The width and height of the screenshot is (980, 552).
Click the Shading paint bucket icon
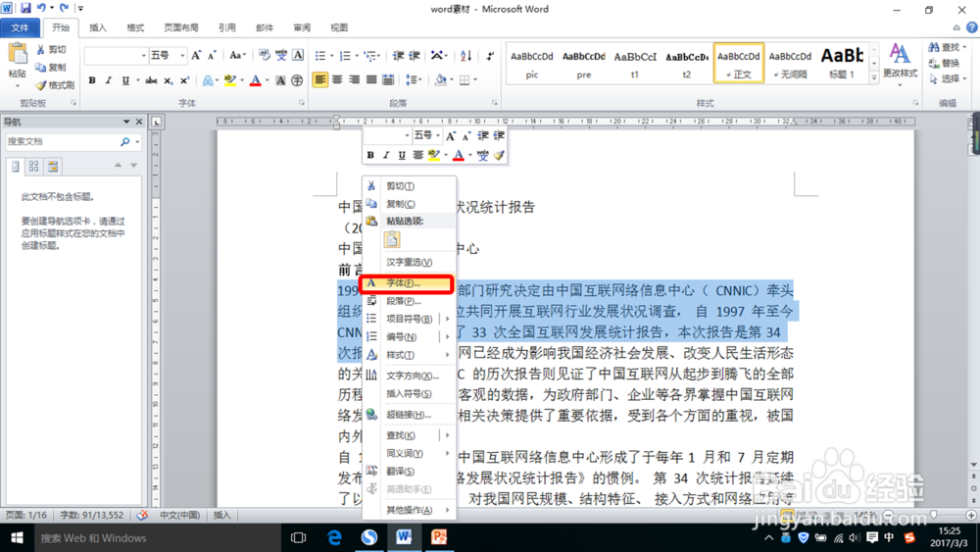(x=440, y=80)
